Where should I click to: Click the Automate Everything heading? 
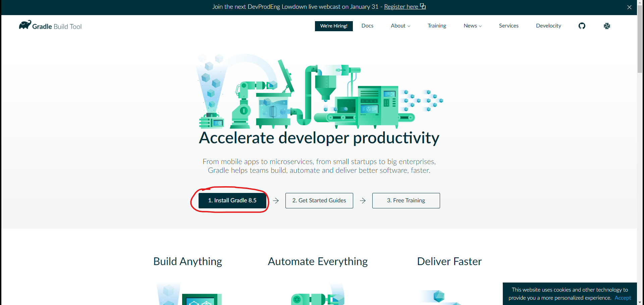coord(318,261)
